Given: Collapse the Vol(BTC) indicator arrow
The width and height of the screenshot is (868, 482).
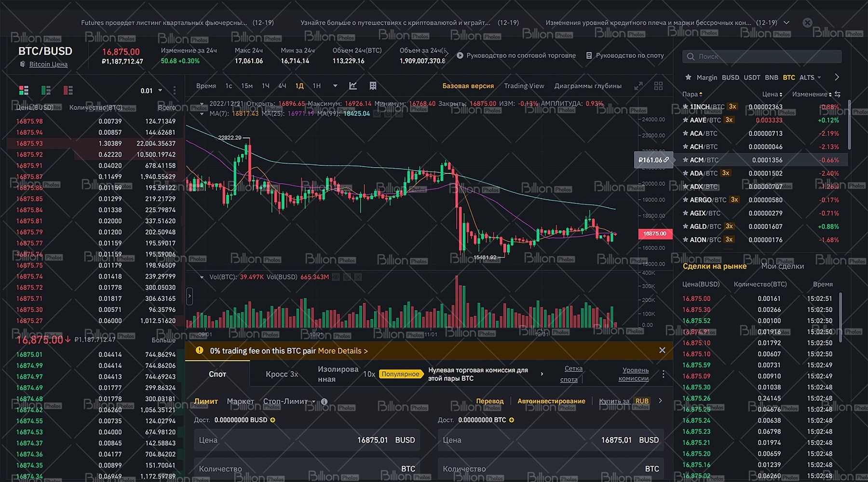Looking at the screenshot, I should pyautogui.click(x=202, y=277).
